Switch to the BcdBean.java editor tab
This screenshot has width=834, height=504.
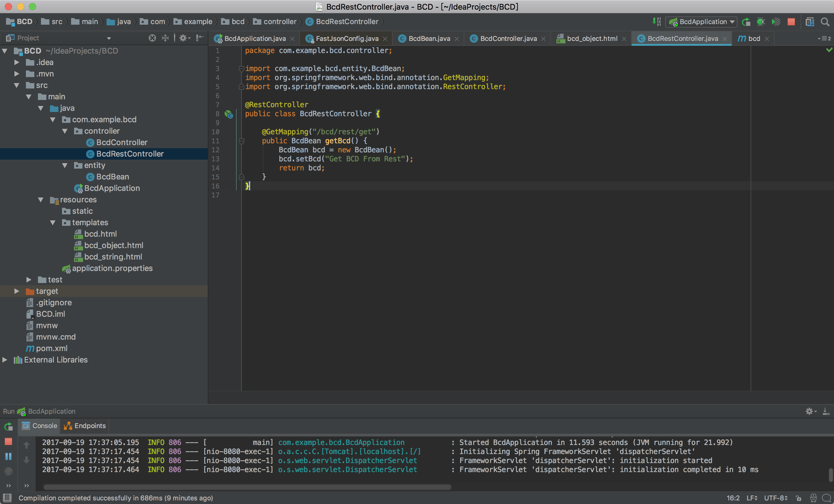[x=429, y=39]
